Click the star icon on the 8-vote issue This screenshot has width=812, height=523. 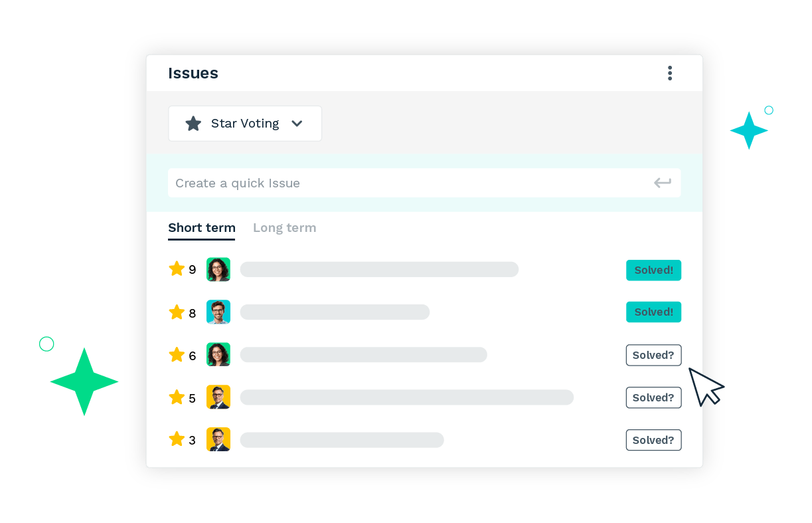[x=177, y=312]
